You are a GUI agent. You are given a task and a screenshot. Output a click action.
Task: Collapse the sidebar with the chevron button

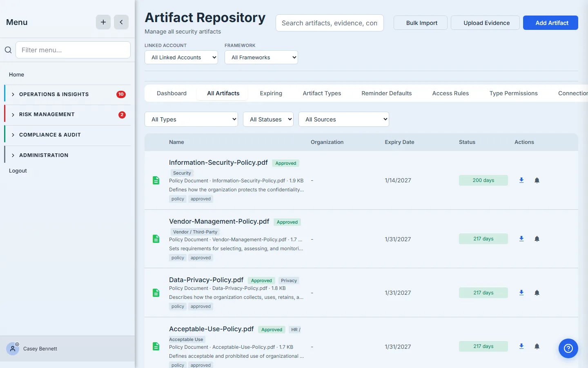tap(121, 22)
